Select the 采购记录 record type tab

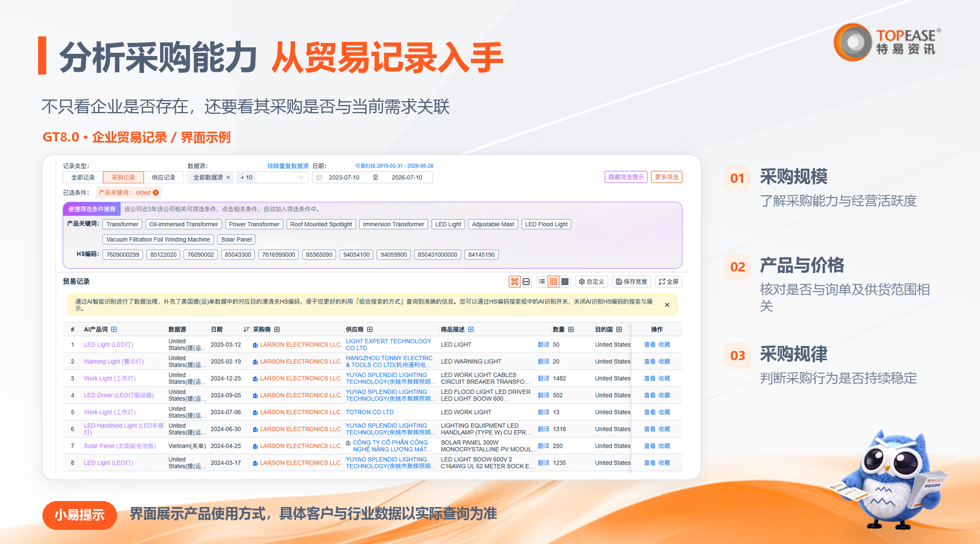pyautogui.click(x=123, y=177)
